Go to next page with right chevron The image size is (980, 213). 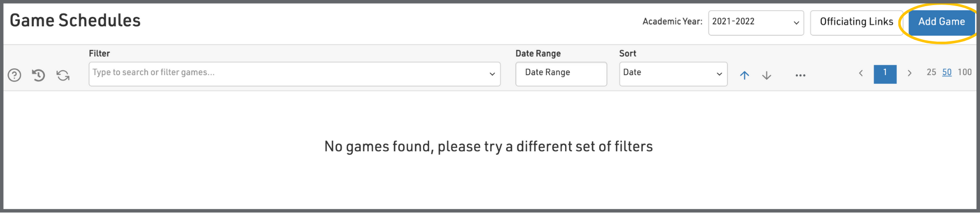click(909, 73)
